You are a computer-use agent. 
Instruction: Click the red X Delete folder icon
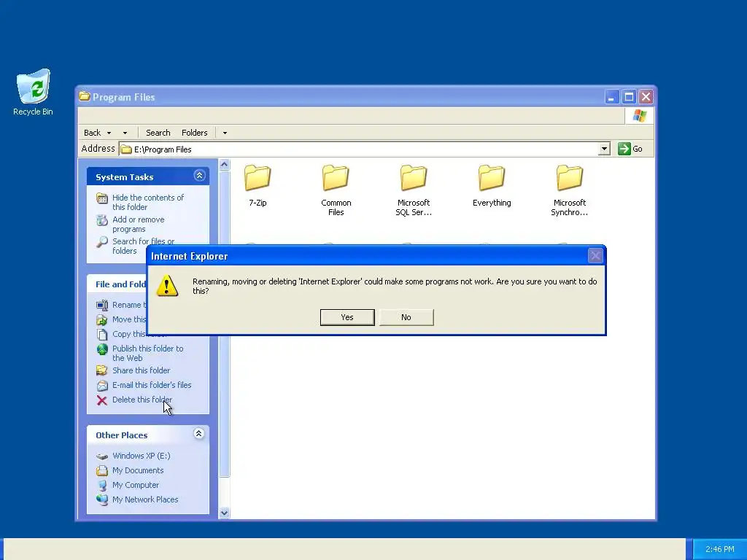coord(102,400)
